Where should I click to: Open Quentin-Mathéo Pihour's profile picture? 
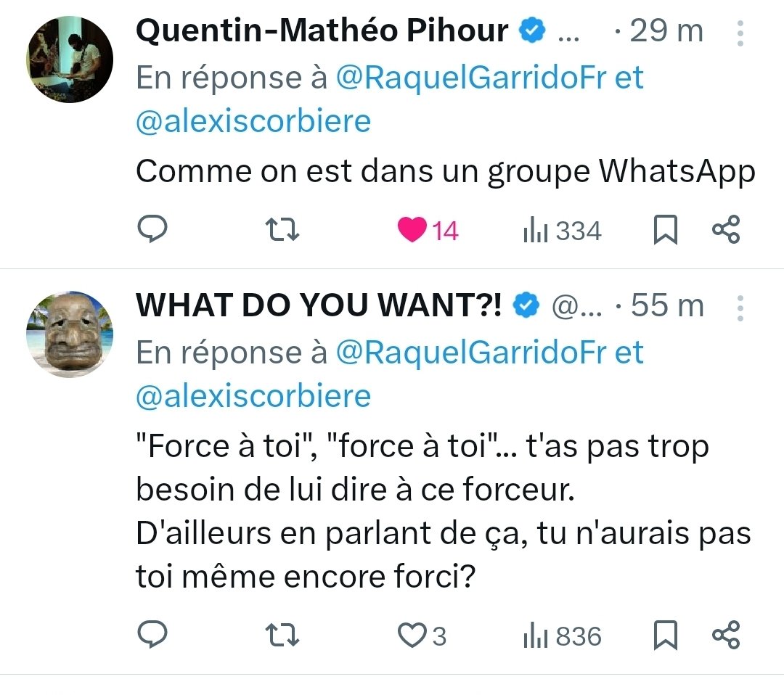click(70, 59)
